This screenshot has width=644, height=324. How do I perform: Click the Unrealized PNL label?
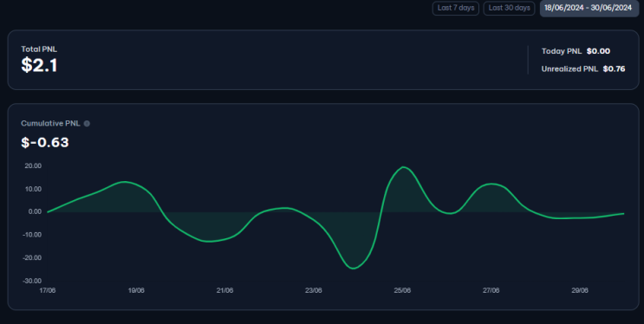pos(569,68)
